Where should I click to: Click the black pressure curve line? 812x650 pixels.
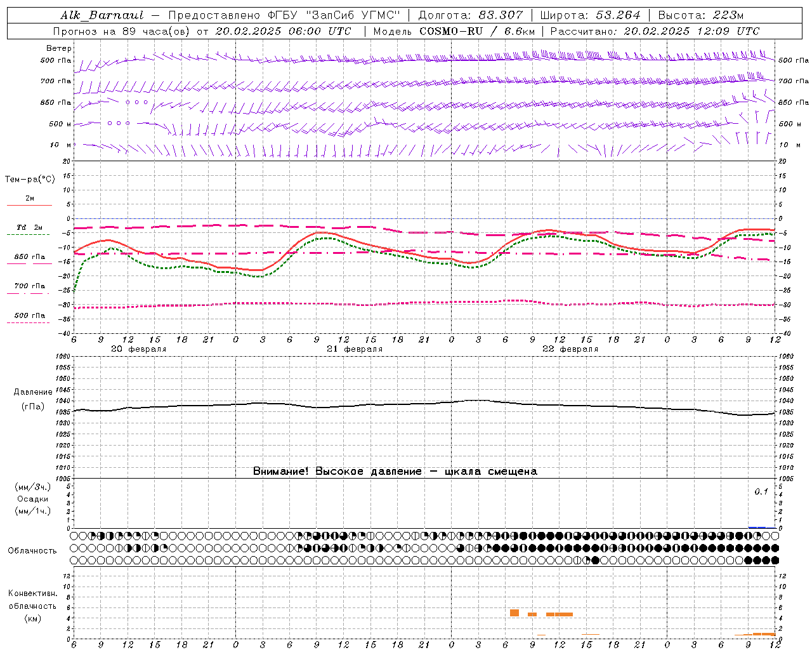pyautogui.click(x=424, y=405)
